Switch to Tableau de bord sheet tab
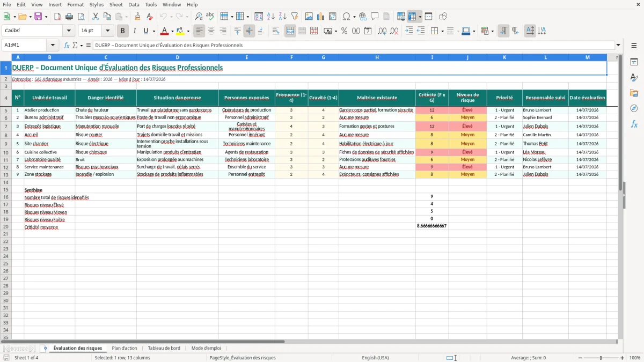This screenshot has width=644, height=362. pos(164,348)
